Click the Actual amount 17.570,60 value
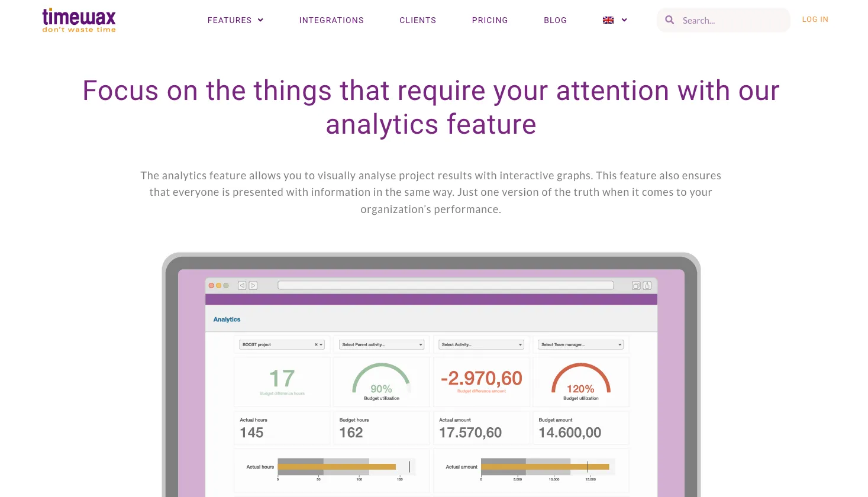Screen dimensions: 868x497 click(x=470, y=433)
